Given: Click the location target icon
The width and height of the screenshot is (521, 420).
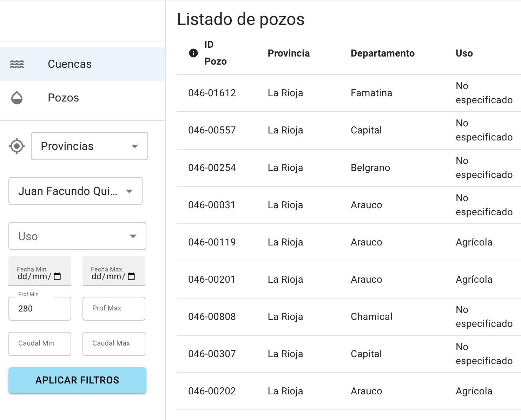Looking at the screenshot, I should (17, 146).
